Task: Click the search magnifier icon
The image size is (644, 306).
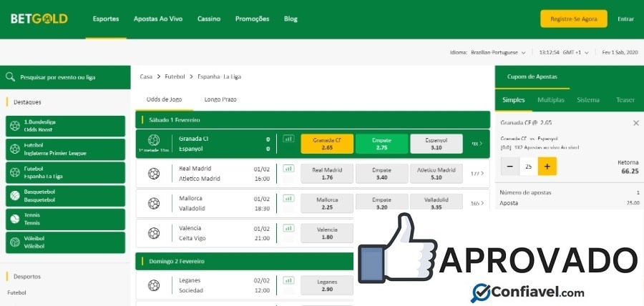Action: click(x=10, y=76)
